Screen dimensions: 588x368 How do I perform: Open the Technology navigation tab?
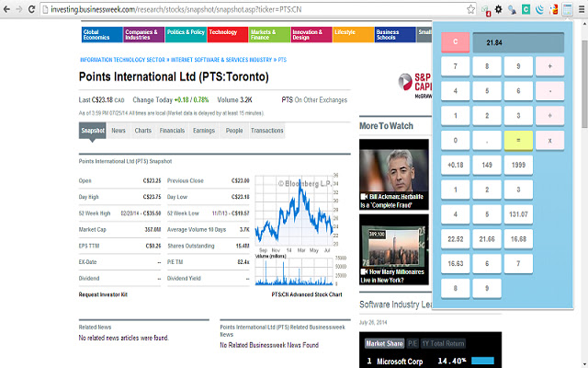(x=228, y=35)
